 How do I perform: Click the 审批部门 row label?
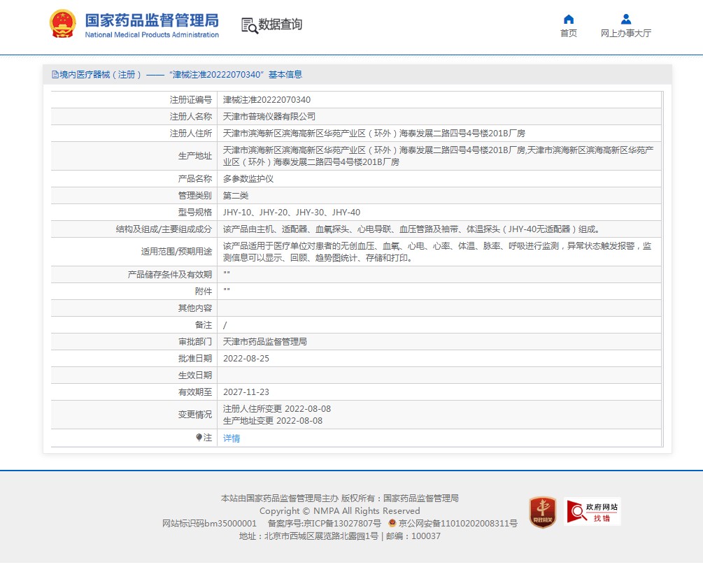pos(194,341)
